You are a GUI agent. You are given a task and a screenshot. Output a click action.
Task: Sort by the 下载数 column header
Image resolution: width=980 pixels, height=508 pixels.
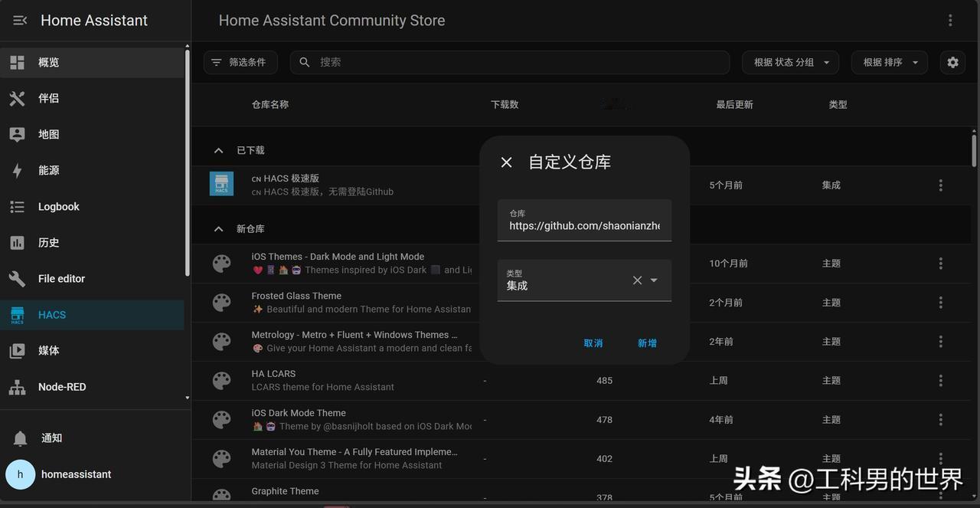click(505, 104)
